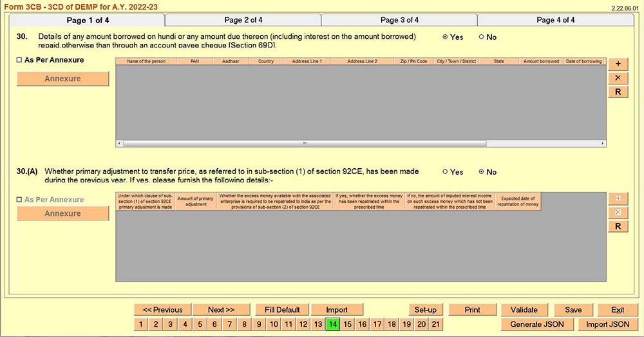Select No for clause 30 hundi borrowing
The image size is (644, 337).
482,37
